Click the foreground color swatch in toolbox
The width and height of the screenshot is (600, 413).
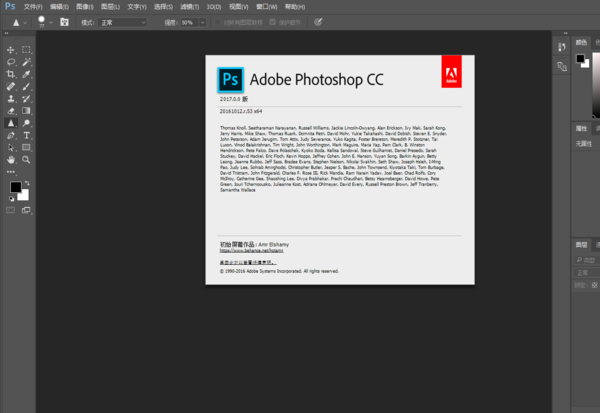pos(16,187)
